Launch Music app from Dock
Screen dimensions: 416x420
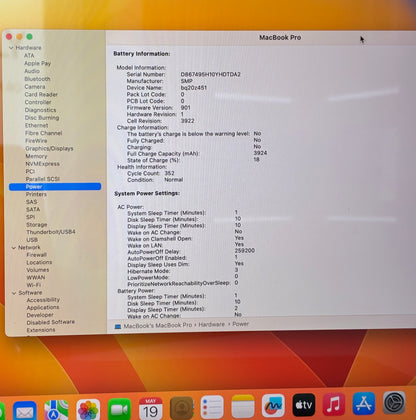(x=334, y=404)
